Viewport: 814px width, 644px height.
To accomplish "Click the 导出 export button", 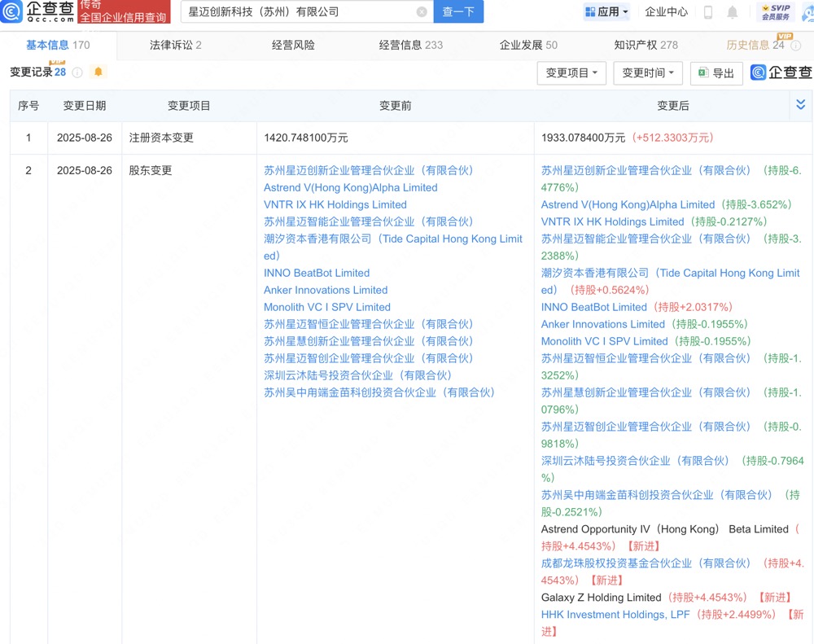I will (x=716, y=72).
